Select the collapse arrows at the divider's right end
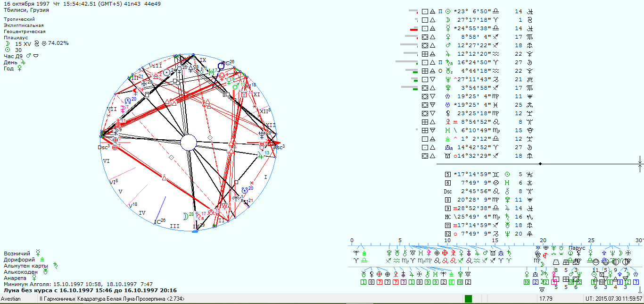 pos(640,164)
